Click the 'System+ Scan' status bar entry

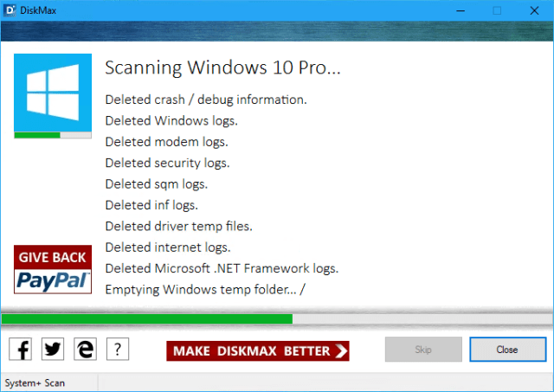pos(35,383)
